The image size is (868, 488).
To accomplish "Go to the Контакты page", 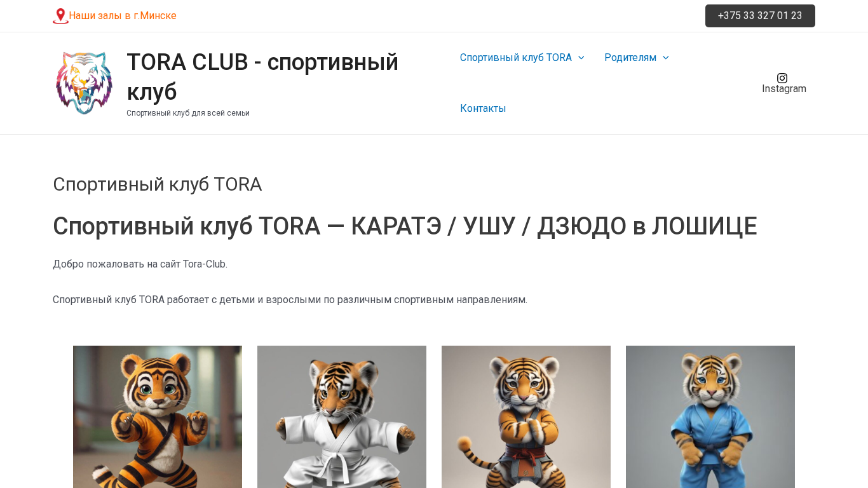I will tap(483, 109).
